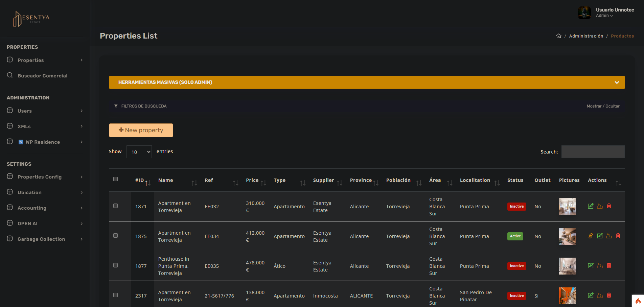
Task: Click the Mostrar / Ocultar filters link
Action: (x=603, y=106)
